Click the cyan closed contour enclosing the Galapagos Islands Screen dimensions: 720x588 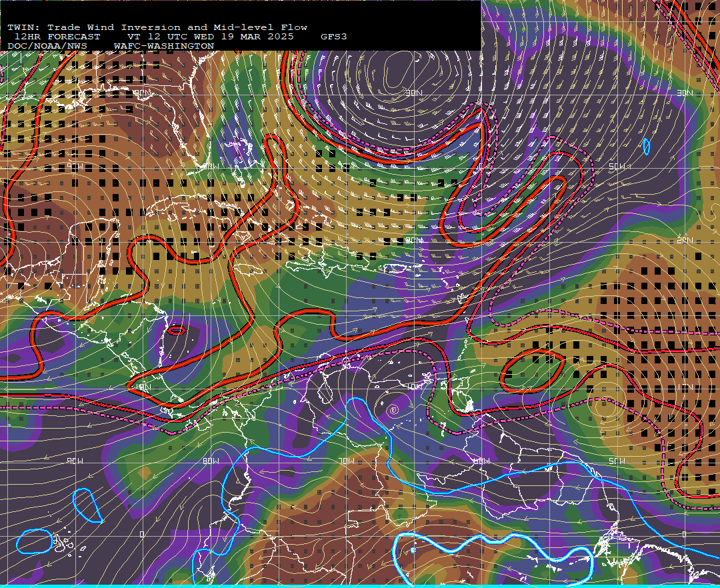35,541
